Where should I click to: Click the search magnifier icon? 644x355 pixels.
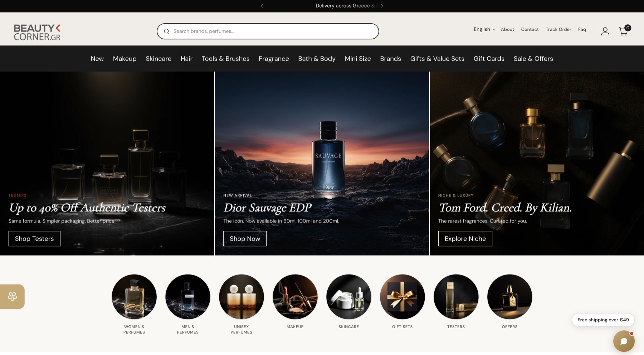pos(166,31)
